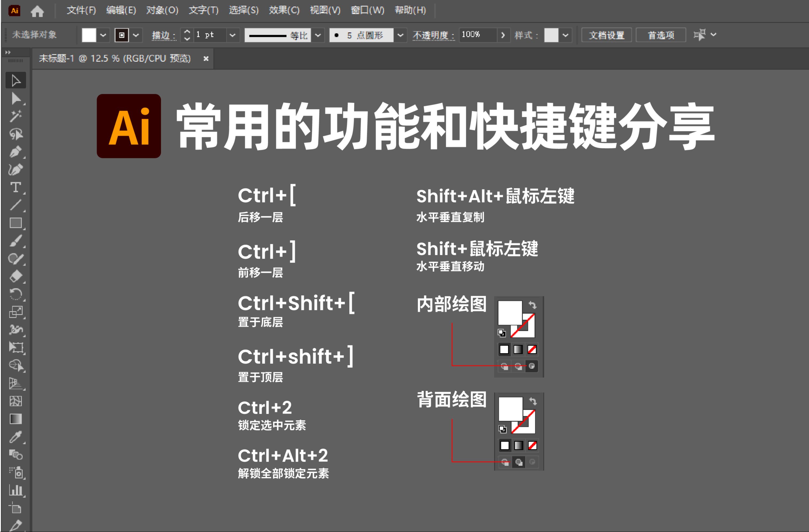The width and height of the screenshot is (809, 532).
Task: Expand the collapsed toolbar double-arrow
Action: click(x=8, y=52)
